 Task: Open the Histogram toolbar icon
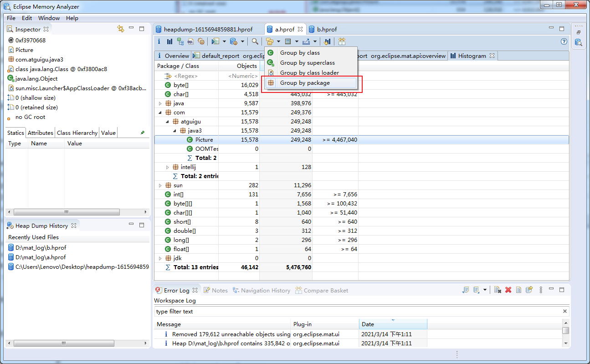coord(169,41)
